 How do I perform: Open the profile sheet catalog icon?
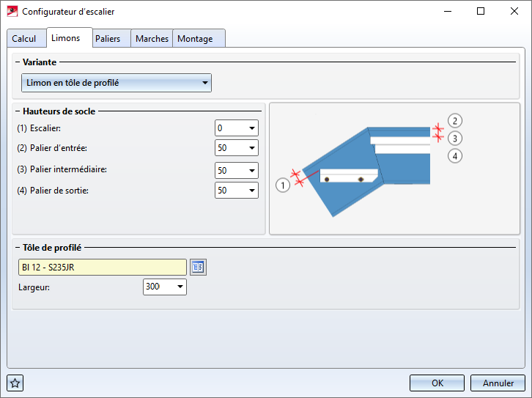pyautogui.click(x=198, y=267)
